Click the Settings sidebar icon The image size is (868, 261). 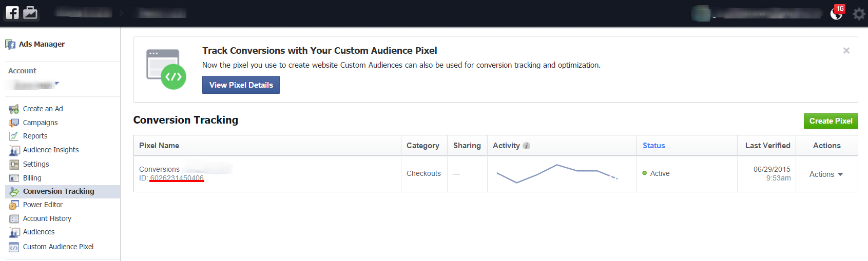pos(14,165)
